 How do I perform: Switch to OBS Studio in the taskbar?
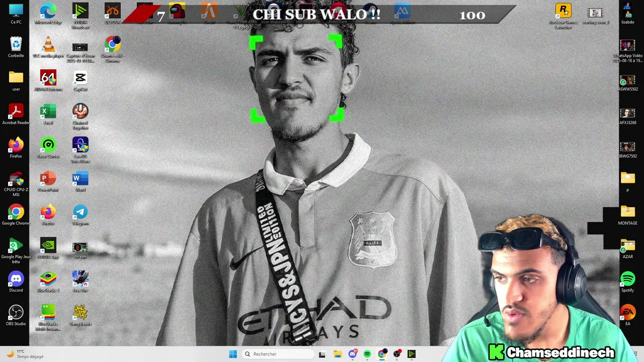click(397, 354)
